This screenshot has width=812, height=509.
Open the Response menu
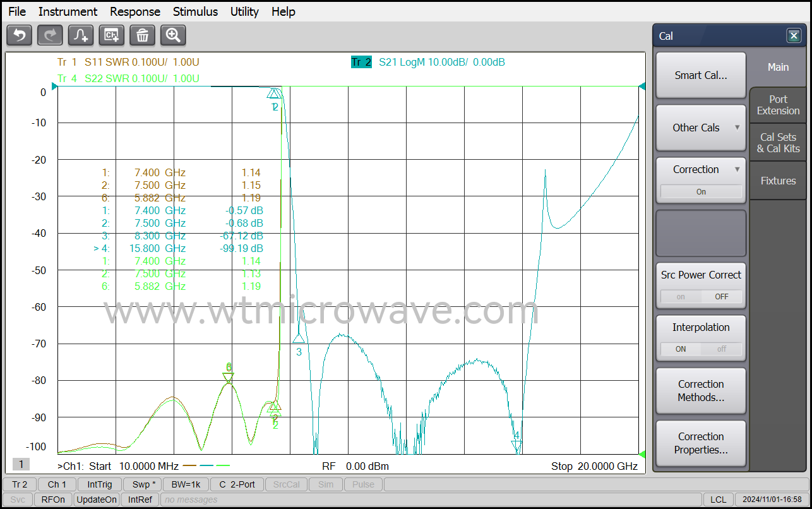tap(134, 11)
